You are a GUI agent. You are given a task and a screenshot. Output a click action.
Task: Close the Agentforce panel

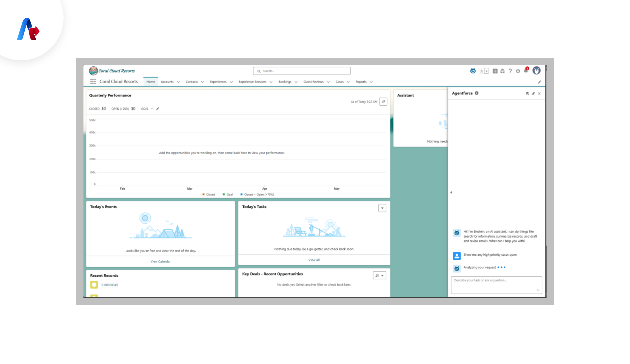pos(539,93)
